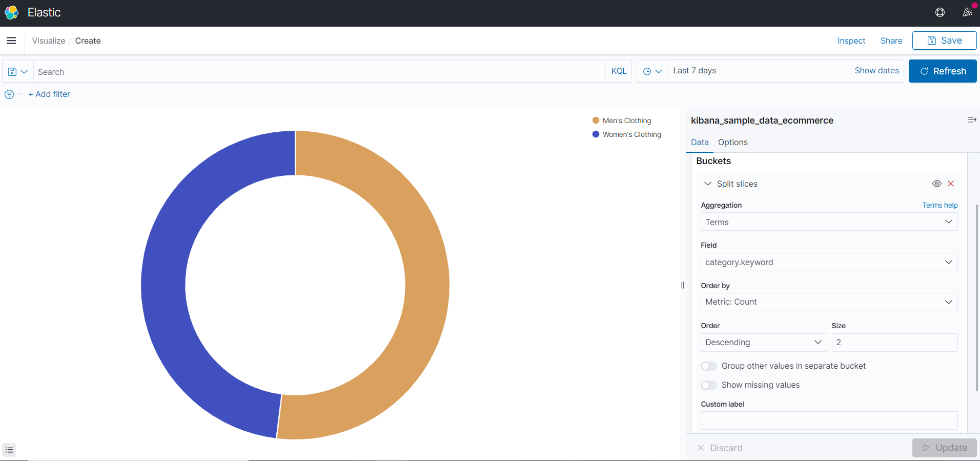980x461 pixels.
Task: Click the Discard button
Action: point(720,448)
